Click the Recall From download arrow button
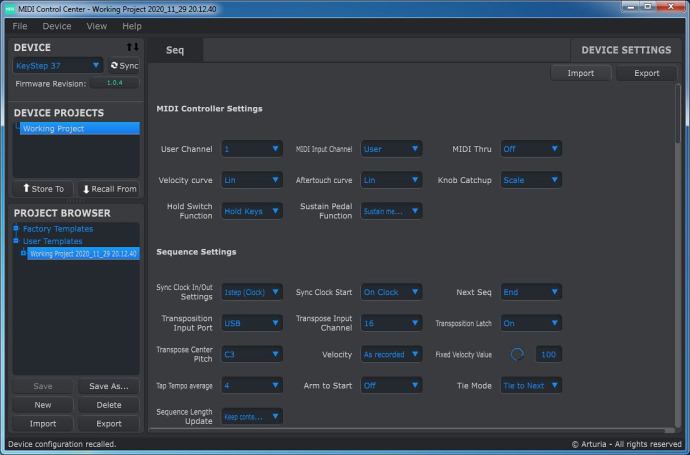Screen dimensions: 690x455 [x=110, y=189]
